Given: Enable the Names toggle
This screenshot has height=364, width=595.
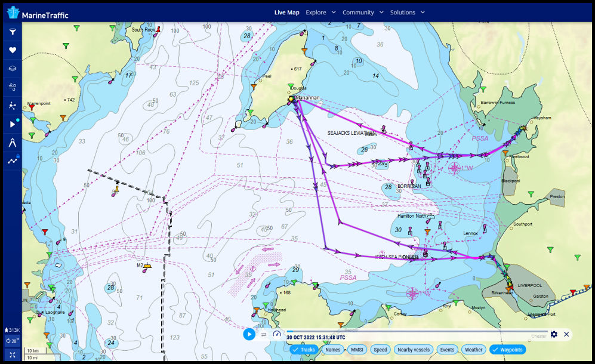Looking at the screenshot, I should pyautogui.click(x=333, y=350).
